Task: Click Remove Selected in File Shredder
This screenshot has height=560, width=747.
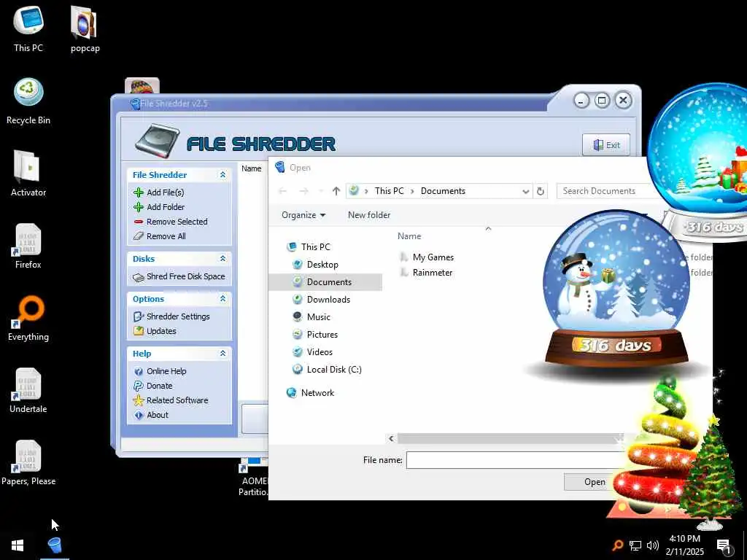Action: tap(177, 222)
